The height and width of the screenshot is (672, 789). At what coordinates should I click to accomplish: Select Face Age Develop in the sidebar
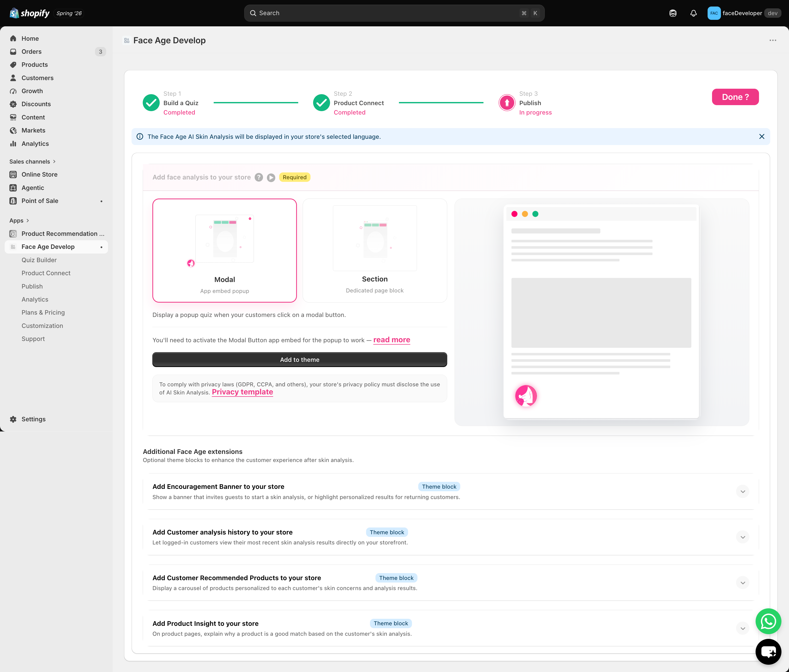click(56, 247)
